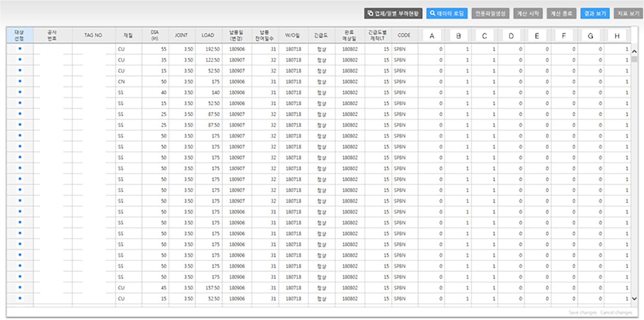Select column D header
This screenshot has height=320, width=644.
511,36
